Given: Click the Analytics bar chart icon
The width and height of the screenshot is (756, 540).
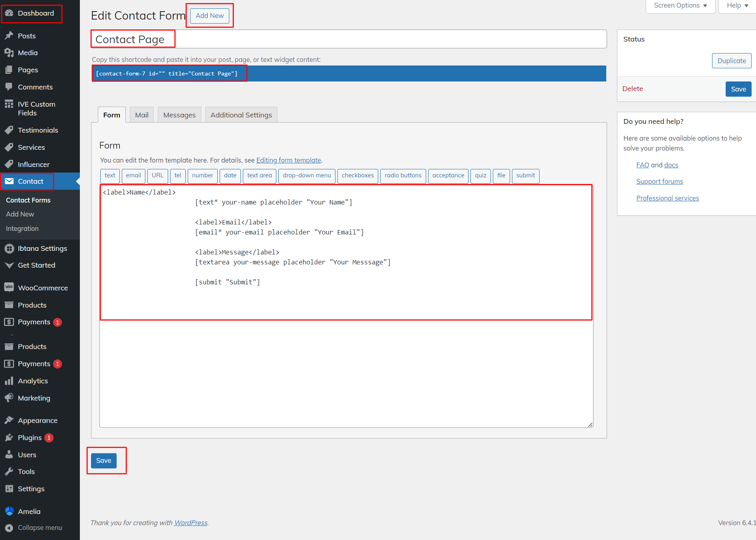Looking at the screenshot, I should (x=9, y=381).
